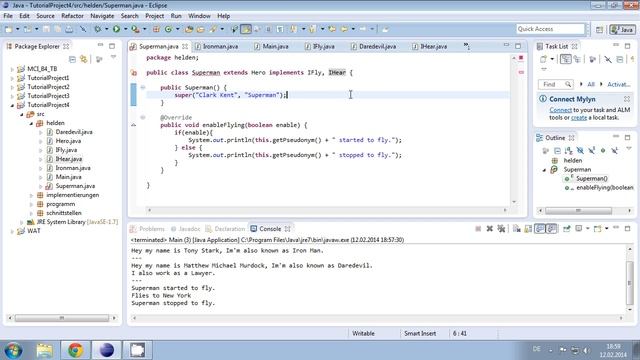This screenshot has height=360, width=640.
Task: Click the Quick Access input field
Action: click(x=550, y=29)
